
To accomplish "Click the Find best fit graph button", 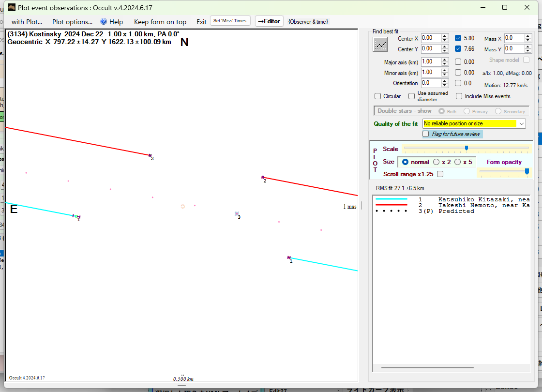I will coord(380,44).
